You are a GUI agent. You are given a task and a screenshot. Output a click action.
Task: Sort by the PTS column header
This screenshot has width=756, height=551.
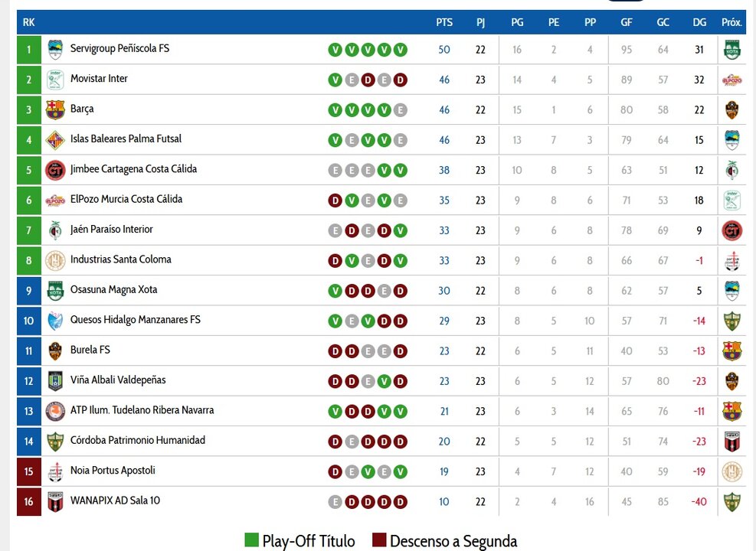[x=444, y=22]
